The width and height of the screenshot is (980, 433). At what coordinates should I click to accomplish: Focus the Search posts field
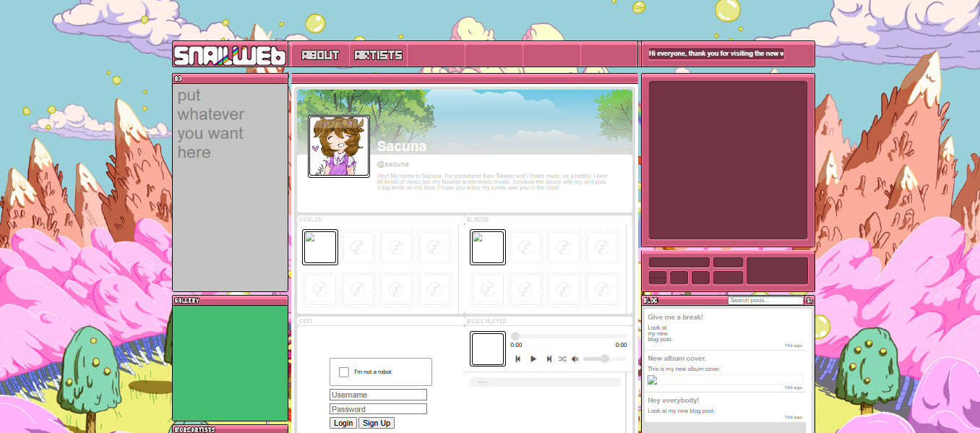pos(765,301)
